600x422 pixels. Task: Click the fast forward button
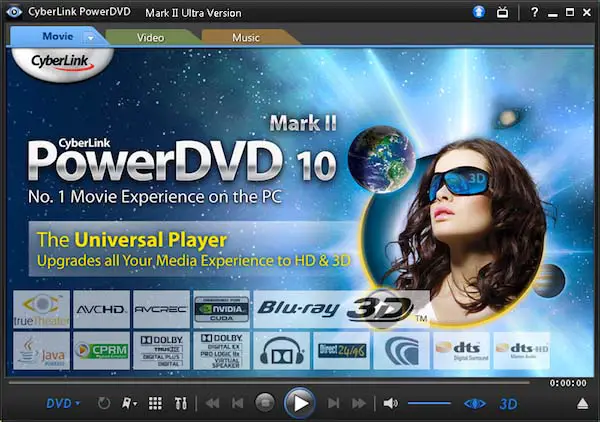tap(359, 403)
